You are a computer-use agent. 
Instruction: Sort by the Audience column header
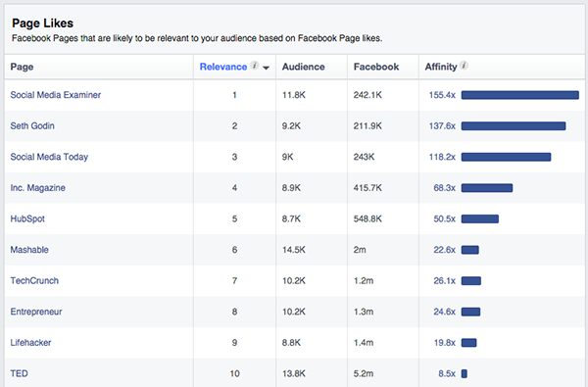point(303,67)
